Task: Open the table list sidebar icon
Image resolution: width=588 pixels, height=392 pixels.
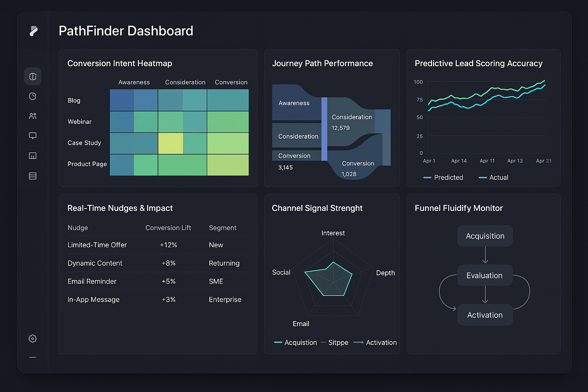Action: 33,176
